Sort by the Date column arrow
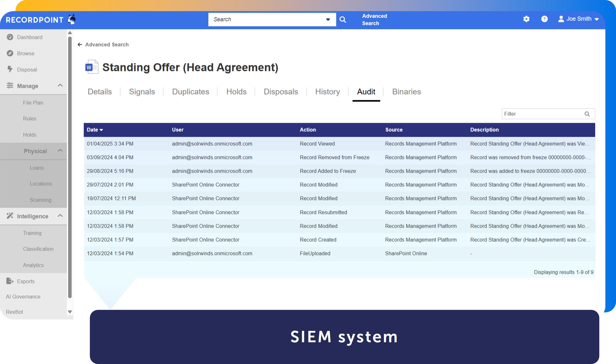Image resolution: width=616 pixels, height=364 pixels. (x=101, y=130)
